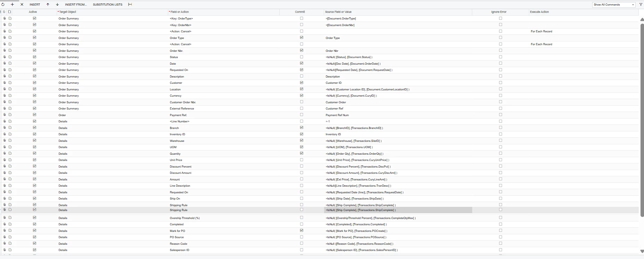Open note for Inventory ID row
Viewport: 644px width, 259px height.
10,134
